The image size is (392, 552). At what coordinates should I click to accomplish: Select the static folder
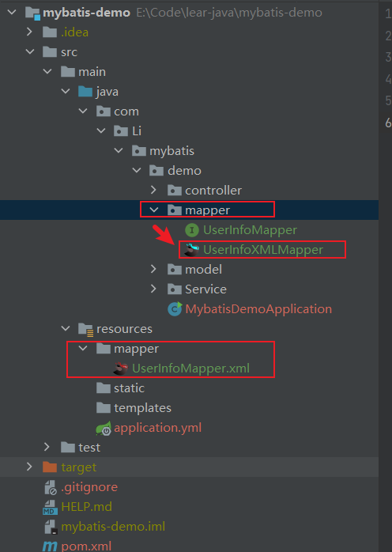(129, 388)
